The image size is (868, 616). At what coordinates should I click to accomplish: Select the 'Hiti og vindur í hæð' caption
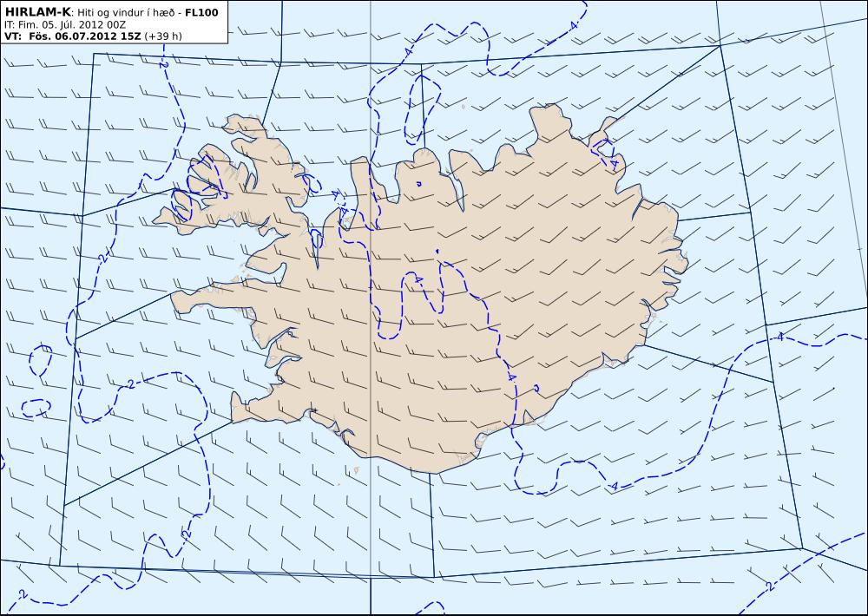(x=127, y=13)
